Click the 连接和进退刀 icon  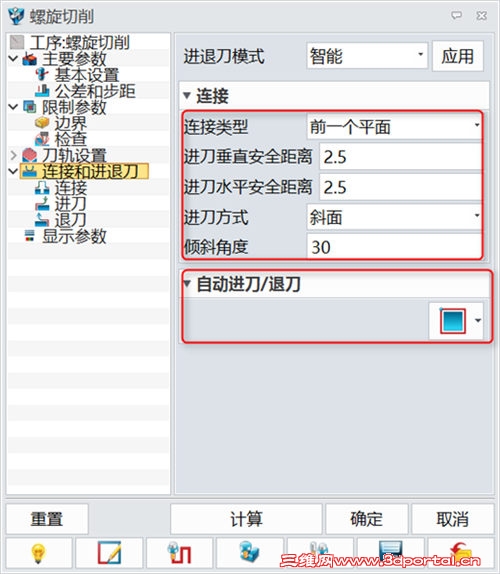(30, 171)
